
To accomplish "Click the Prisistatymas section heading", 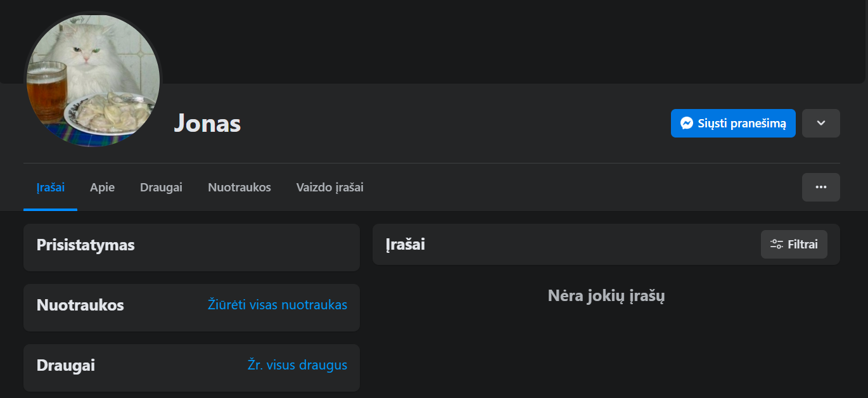I will 86,245.
